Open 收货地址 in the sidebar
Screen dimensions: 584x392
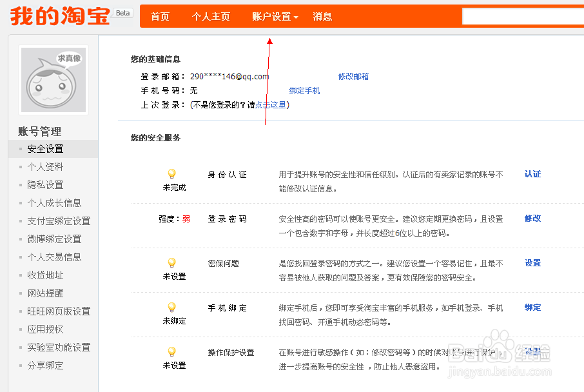click(x=45, y=275)
